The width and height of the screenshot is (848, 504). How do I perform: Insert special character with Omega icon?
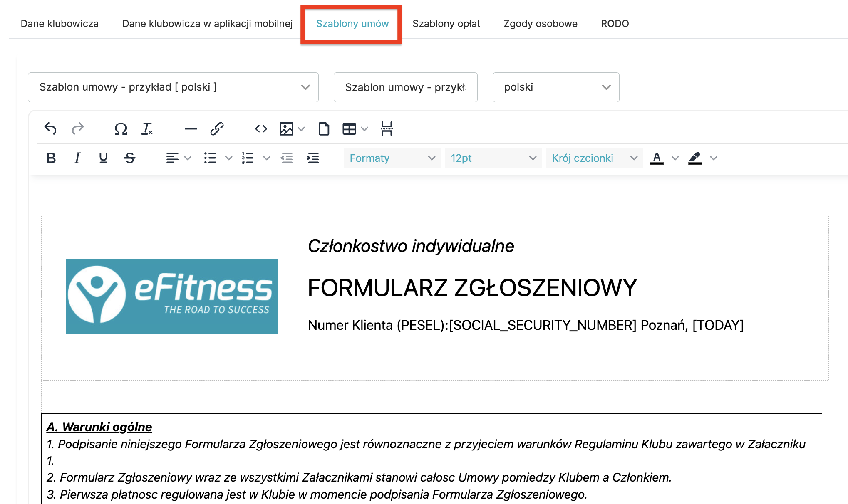[x=121, y=128]
